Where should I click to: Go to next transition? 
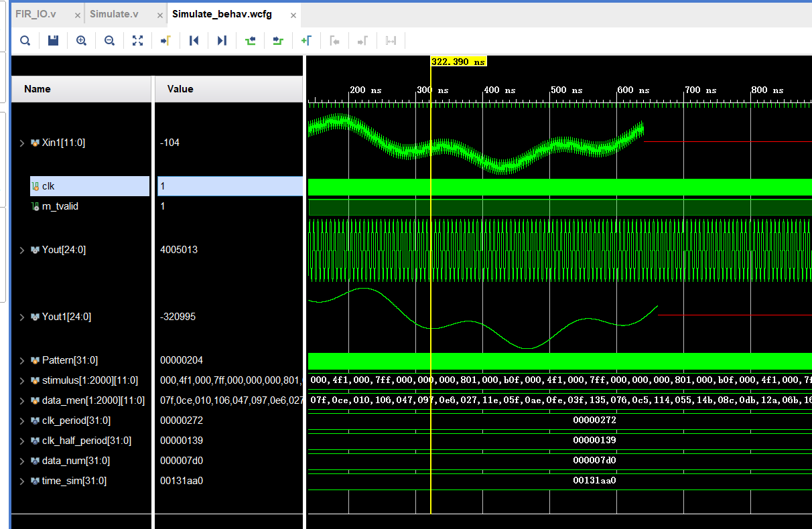(x=278, y=41)
